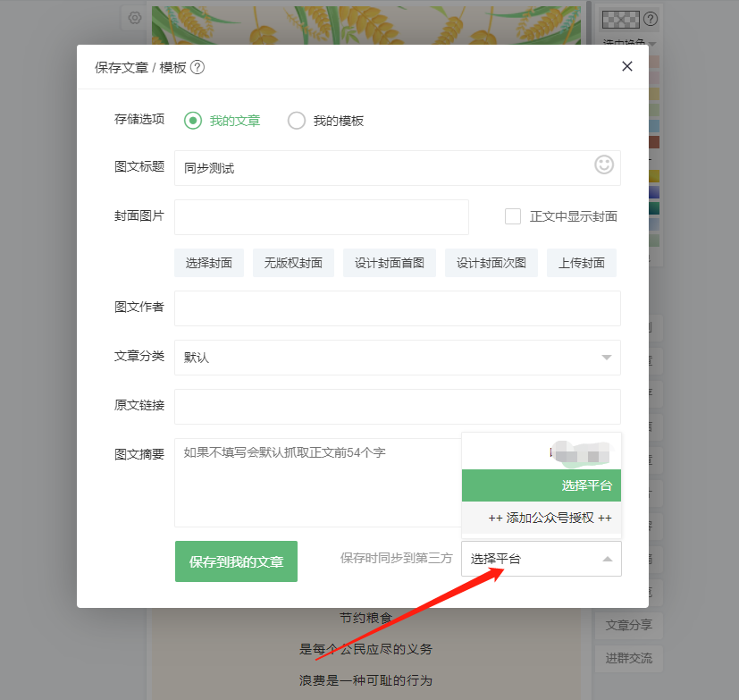This screenshot has width=739, height=700.
Task: Expand the 文章分类 dropdown showing 默认
Action: 398,358
